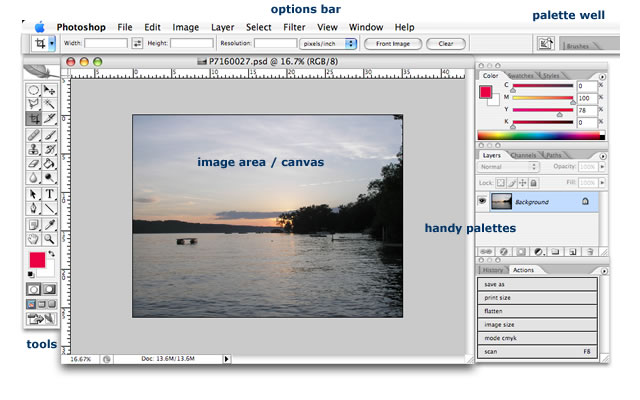640x400 pixels.
Task: Switch to Standard editing mode
Action: click(33, 289)
